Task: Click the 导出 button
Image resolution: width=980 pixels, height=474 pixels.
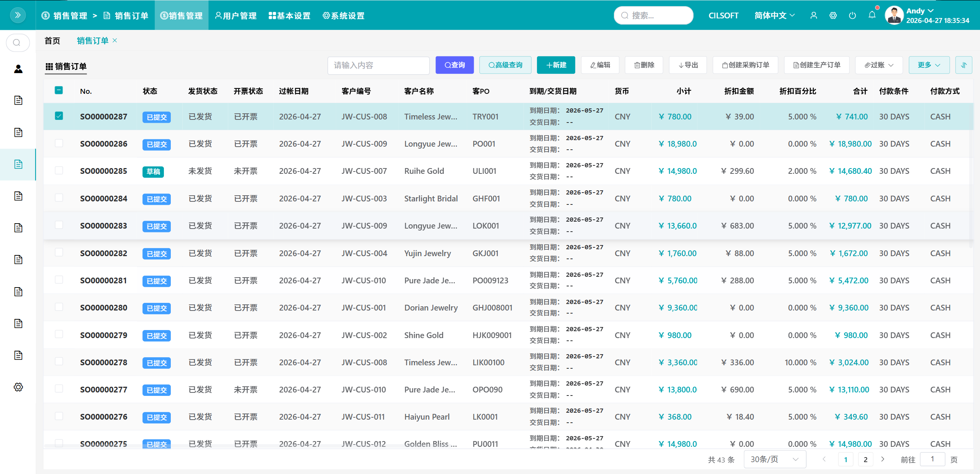Action: click(688, 65)
